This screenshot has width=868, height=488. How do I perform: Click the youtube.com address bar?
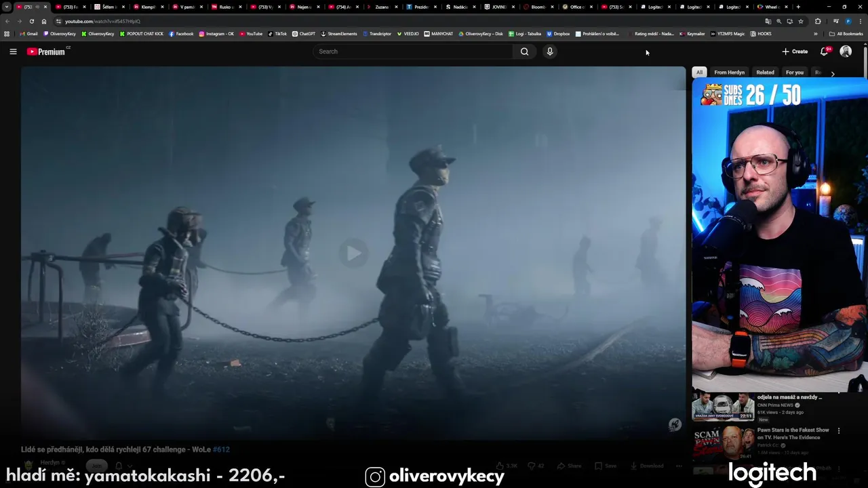point(407,21)
